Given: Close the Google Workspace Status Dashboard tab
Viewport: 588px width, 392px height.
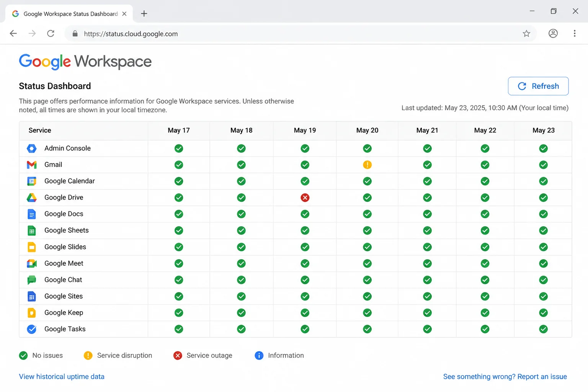Looking at the screenshot, I should (x=124, y=14).
